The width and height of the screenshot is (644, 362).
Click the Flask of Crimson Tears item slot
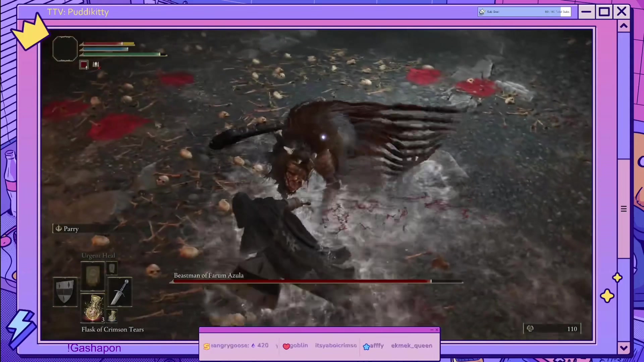(93, 308)
